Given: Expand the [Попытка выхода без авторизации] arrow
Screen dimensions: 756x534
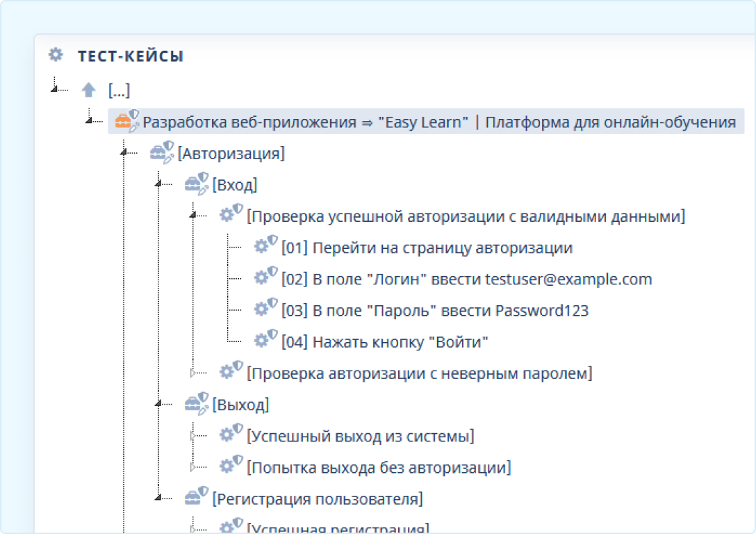Looking at the screenshot, I should 193,467.
